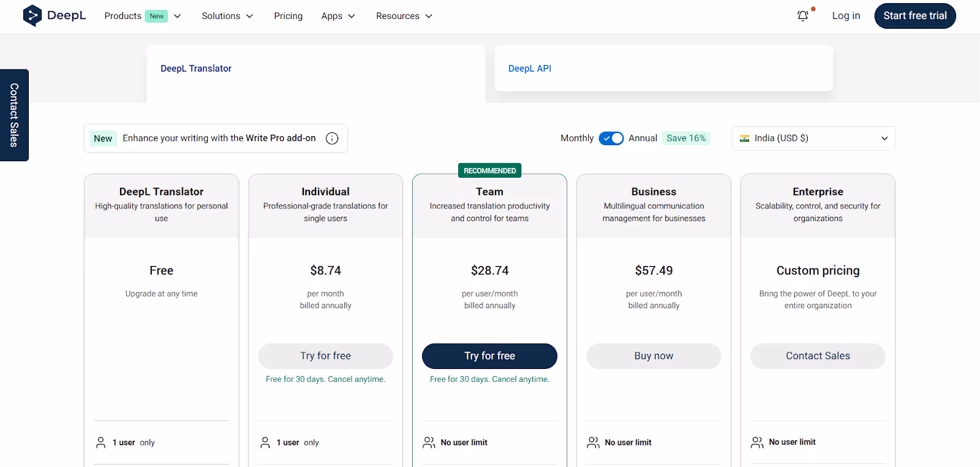Click the users icon in Team card
The image size is (980, 467).
pos(429,442)
